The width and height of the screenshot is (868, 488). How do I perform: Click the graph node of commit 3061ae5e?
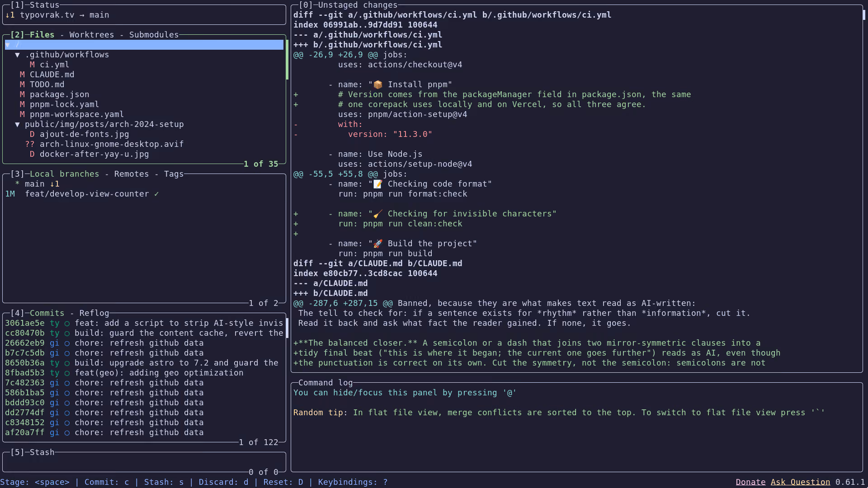[67, 324]
